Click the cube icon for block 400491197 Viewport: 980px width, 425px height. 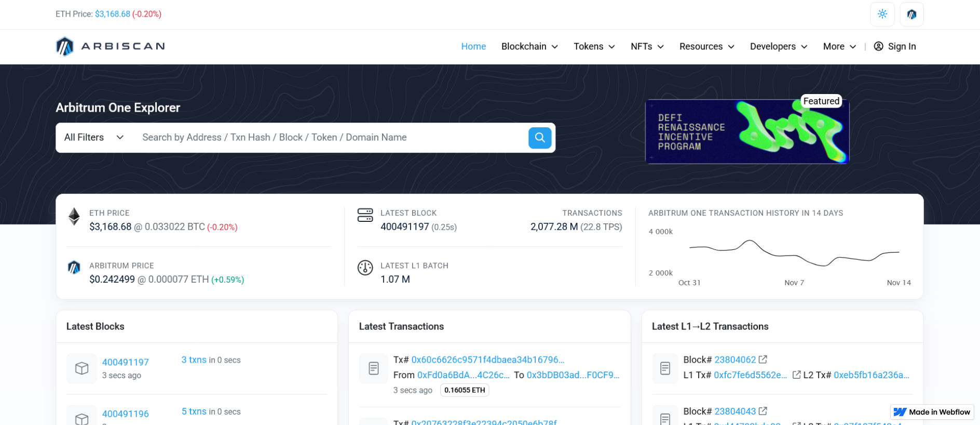81,368
